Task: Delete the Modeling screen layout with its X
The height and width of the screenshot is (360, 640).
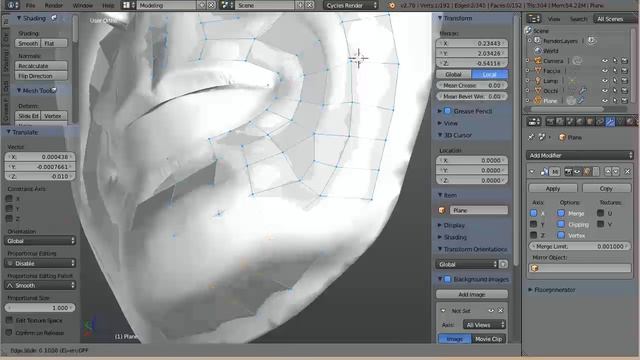Action: (211, 5)
